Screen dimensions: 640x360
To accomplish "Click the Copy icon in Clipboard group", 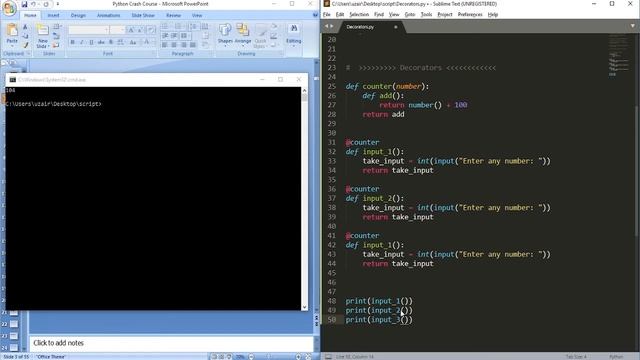I will pos(25,36).
